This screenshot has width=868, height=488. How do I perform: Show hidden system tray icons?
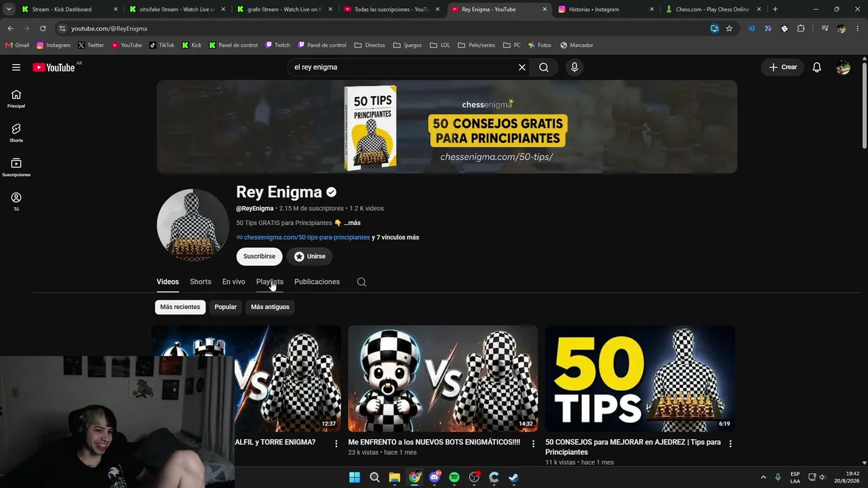763,477
